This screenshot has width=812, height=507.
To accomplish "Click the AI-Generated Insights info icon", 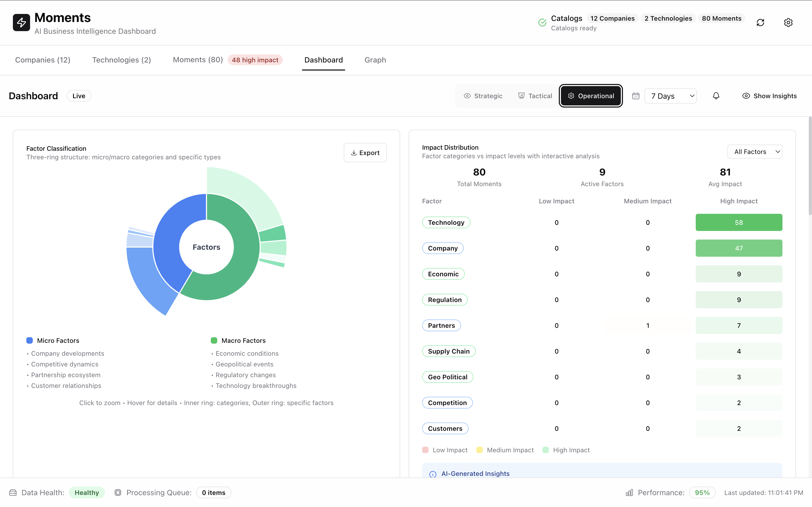I will coord(433,474).
